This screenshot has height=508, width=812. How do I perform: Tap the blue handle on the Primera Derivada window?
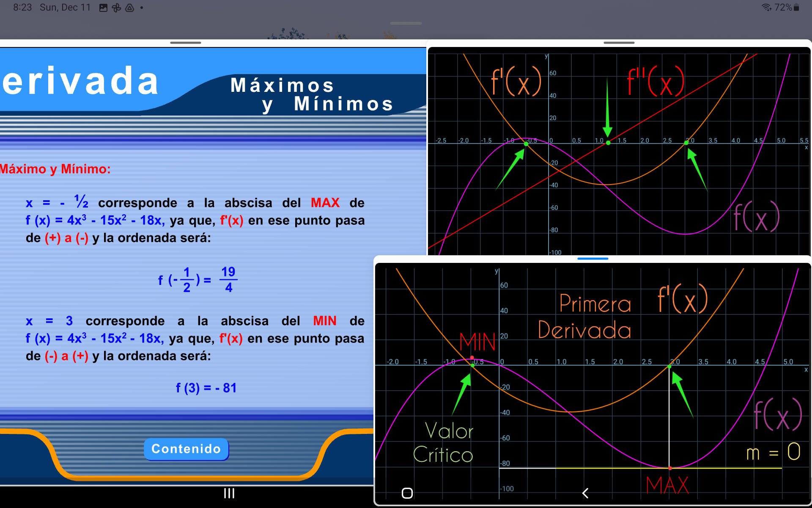pos(592,258)
